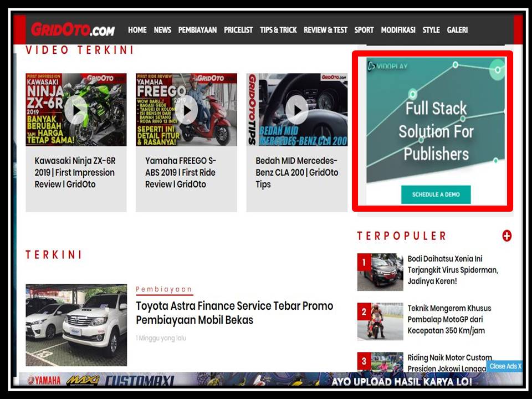
Task: Play the Yamaha FREEGO video
Action: tap(186, 110)
